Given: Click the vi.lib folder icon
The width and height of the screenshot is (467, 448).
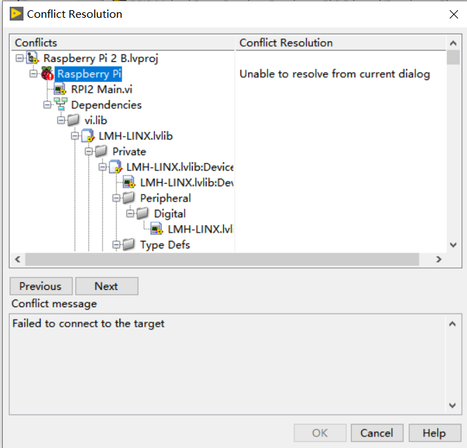Looking at the screenshot, I should [x=74, y=120].
